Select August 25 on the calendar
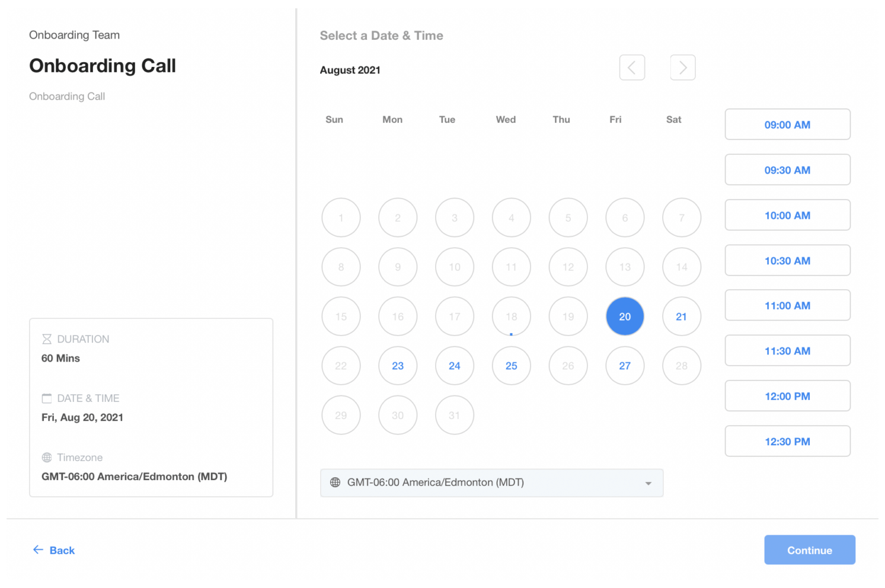 pos(512,366)
